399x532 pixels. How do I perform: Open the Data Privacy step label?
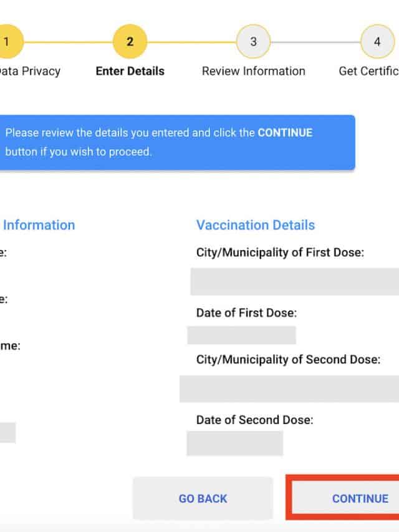[30, 71]
